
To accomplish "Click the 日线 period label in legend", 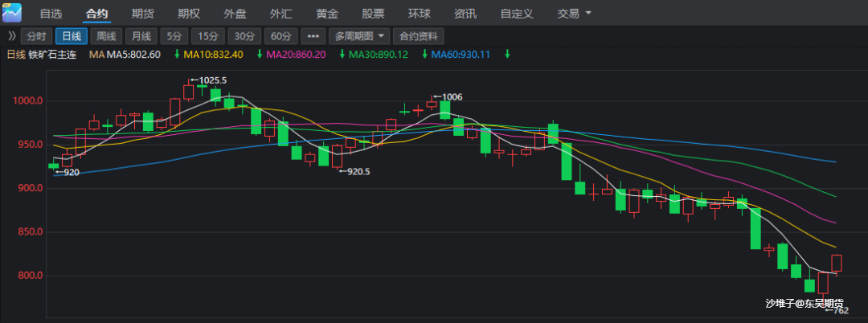I will coord(16,54).
